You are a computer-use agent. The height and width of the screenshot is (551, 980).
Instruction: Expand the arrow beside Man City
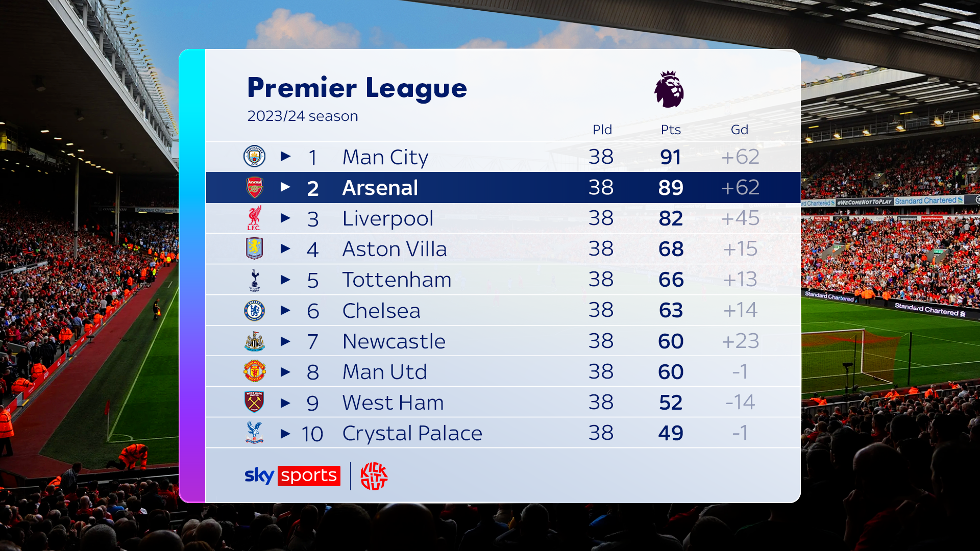click(x=285, y=157)
